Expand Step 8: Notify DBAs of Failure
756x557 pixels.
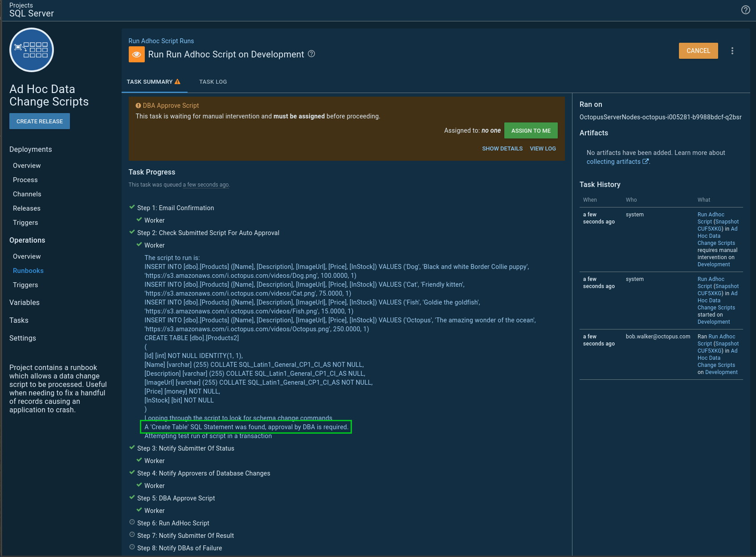179,548
